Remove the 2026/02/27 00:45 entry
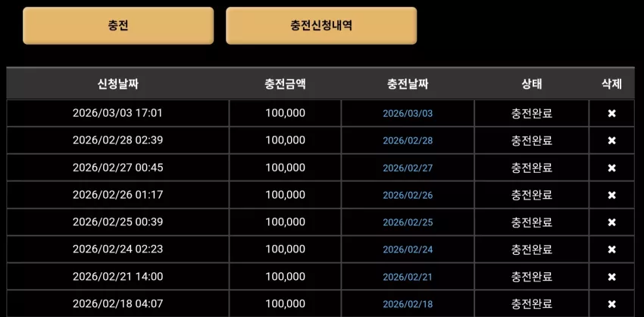Viewport: 644px width, 317px height. point(611,168)
